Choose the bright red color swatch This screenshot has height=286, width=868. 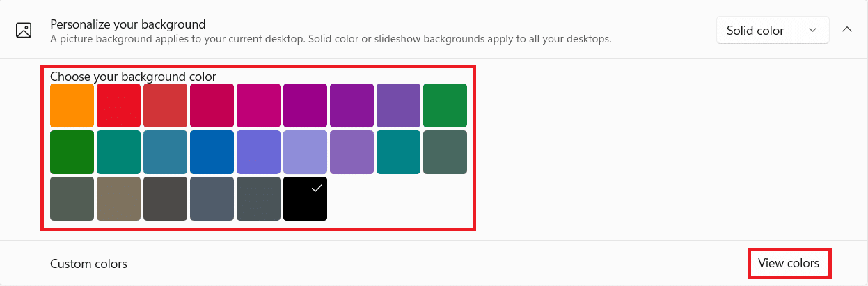click(118, 105)
